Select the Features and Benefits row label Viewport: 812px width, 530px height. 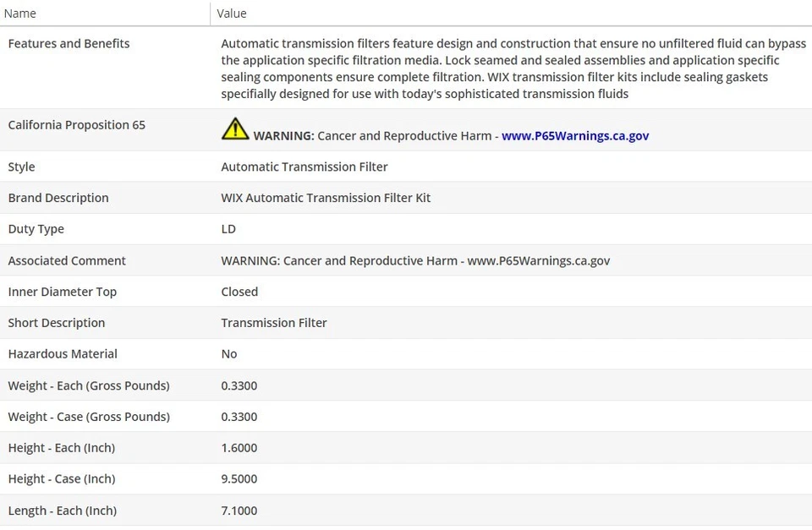[69, 44]
